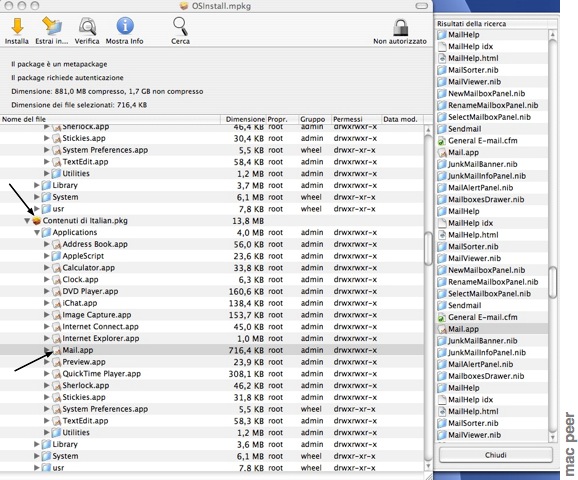Click the search results scroll down arrow

coord(553,438)
